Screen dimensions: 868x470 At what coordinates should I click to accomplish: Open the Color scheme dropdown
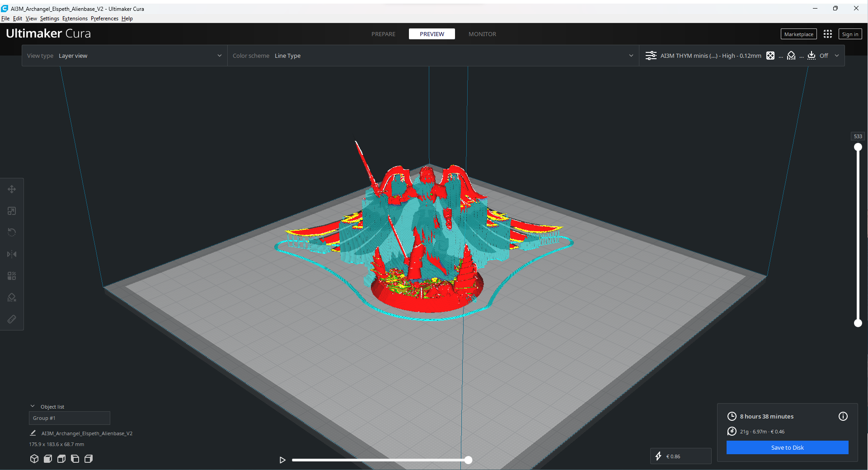[x=433, y=56]
